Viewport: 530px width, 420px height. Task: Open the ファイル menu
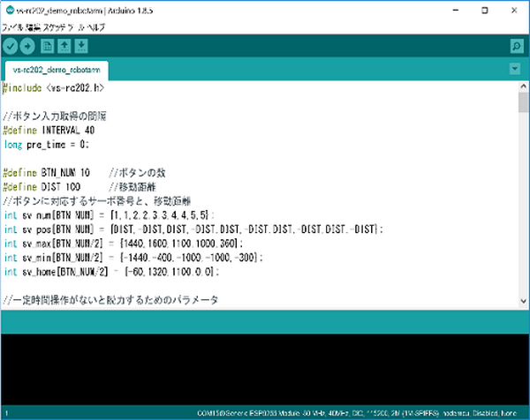[x=13, y=26]
